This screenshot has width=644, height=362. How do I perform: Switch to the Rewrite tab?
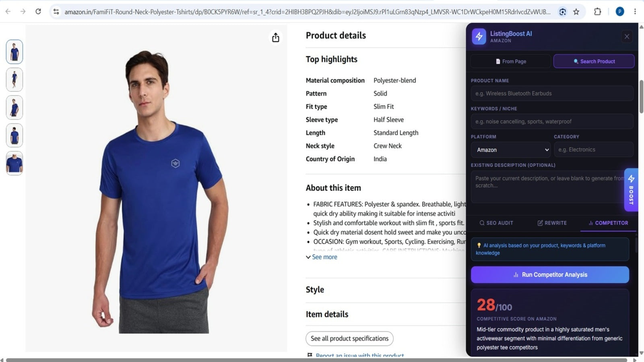click(552, 223)
